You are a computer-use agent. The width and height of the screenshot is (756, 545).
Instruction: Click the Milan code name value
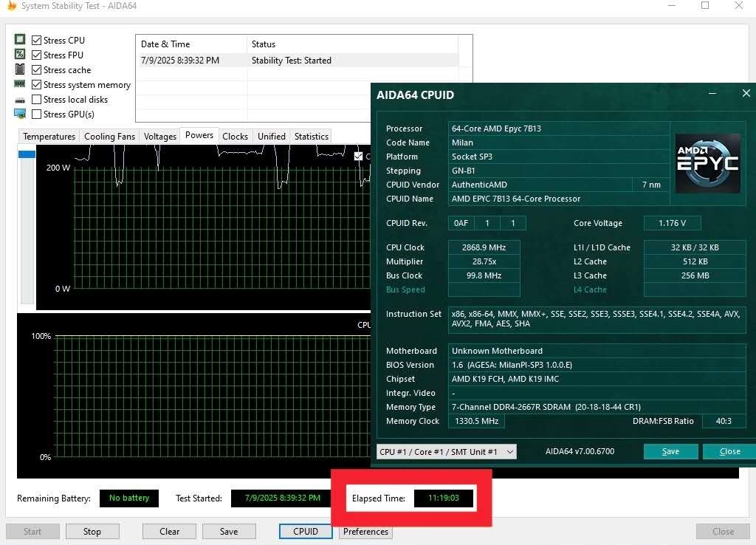558,143
